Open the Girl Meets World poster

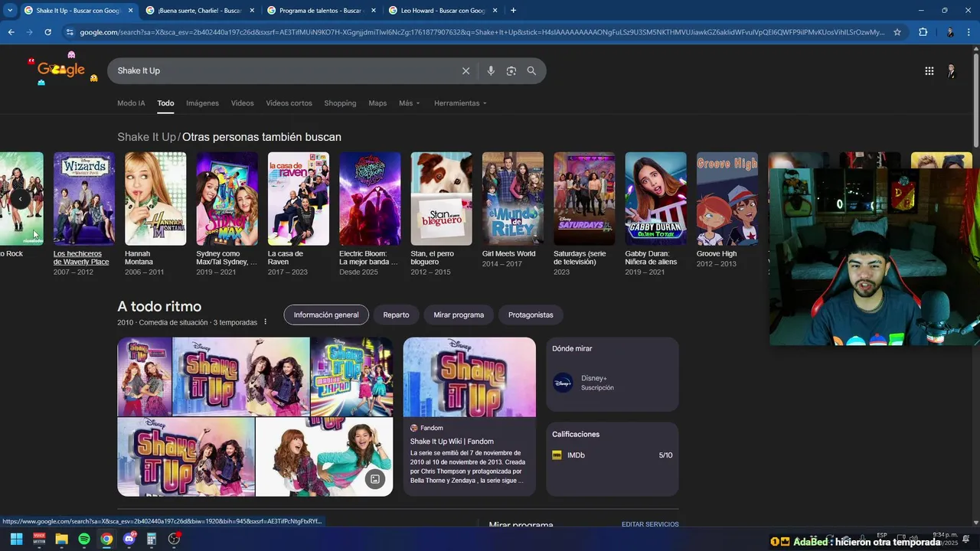(513, 199)
